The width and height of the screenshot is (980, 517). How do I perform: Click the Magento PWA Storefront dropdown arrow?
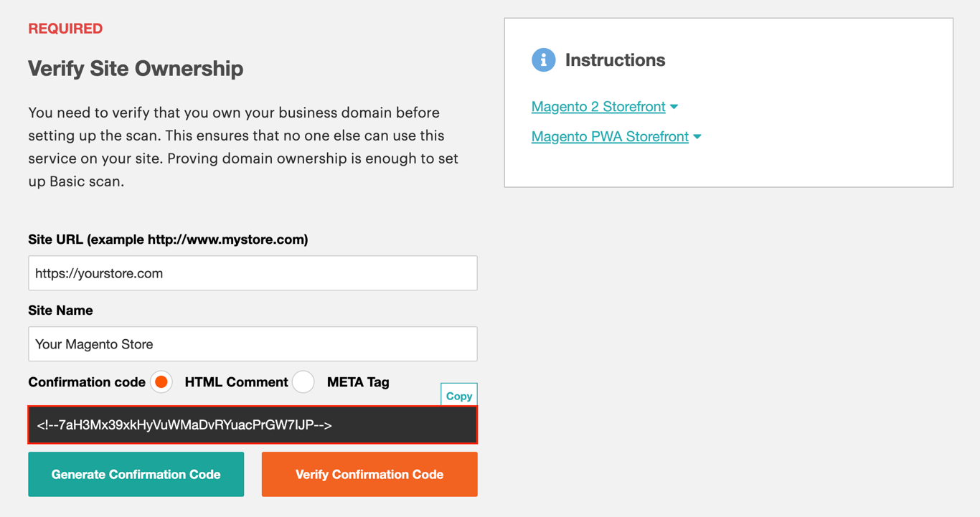point(697,136)
